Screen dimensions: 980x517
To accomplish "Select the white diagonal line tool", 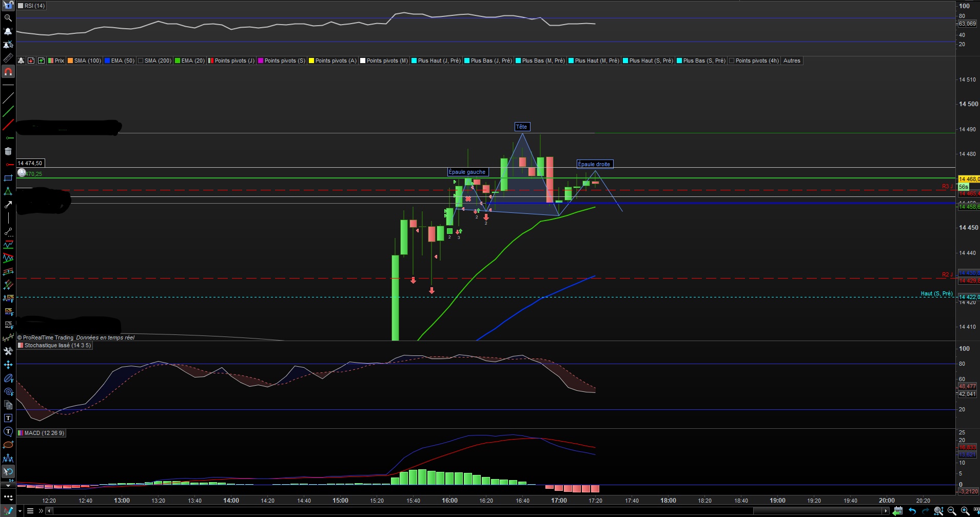I will 8,98.
